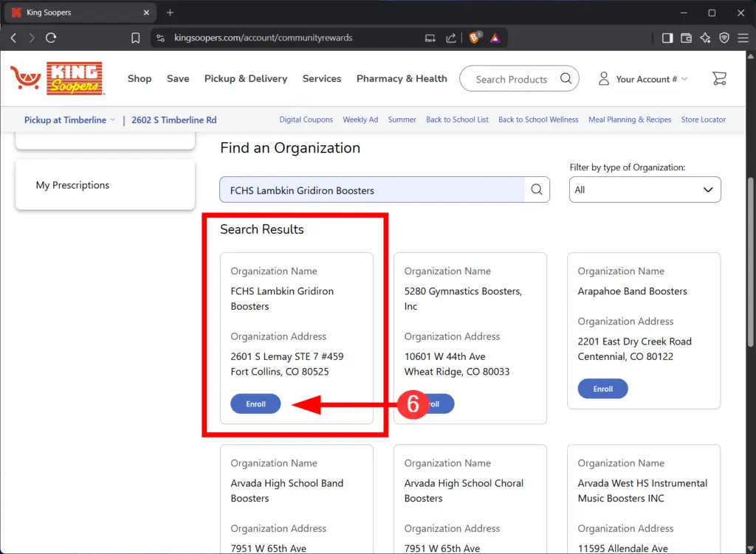This screenshot has width=756, height=554.
Task: Open the shopping cart
Action: coord(719,78)
